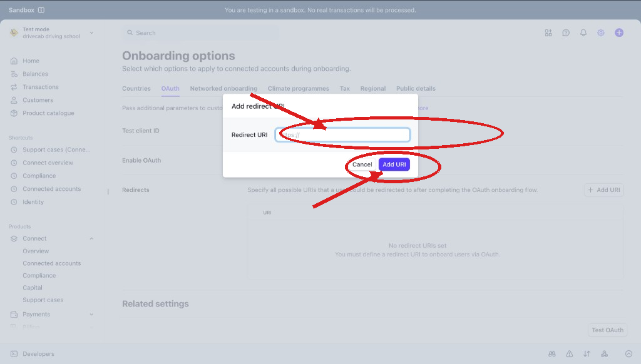
Task: Open Support cases shortcut
Action: [x=56, y=149]
